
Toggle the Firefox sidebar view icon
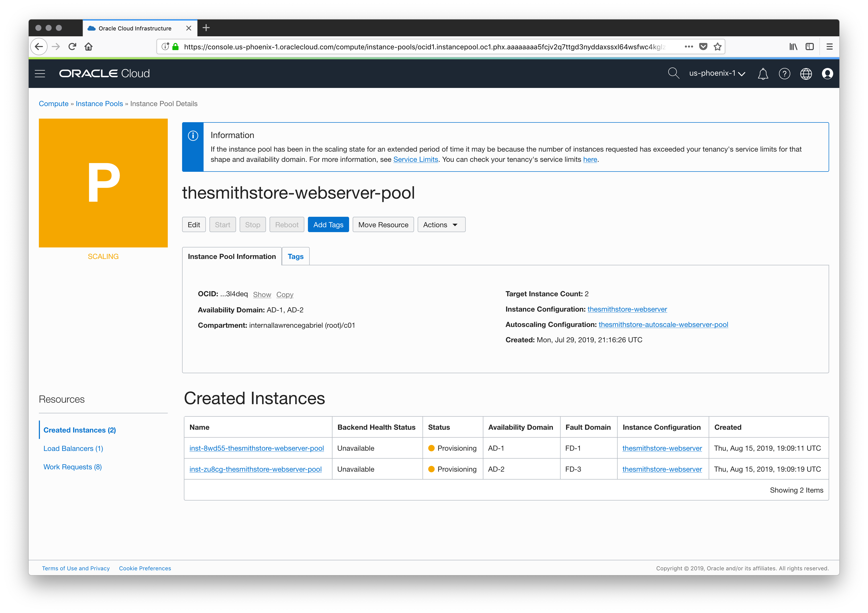pos(809,47)
